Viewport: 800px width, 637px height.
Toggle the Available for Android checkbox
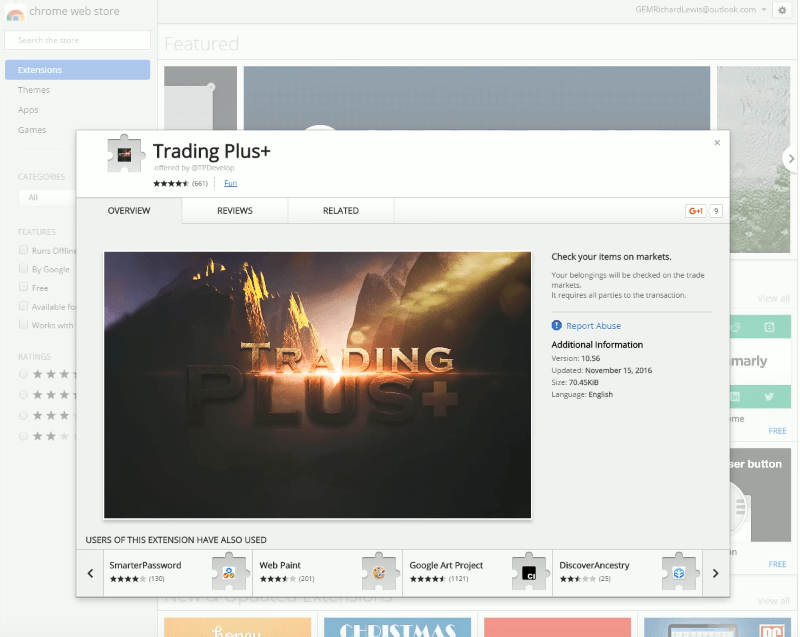pos(23,306)
